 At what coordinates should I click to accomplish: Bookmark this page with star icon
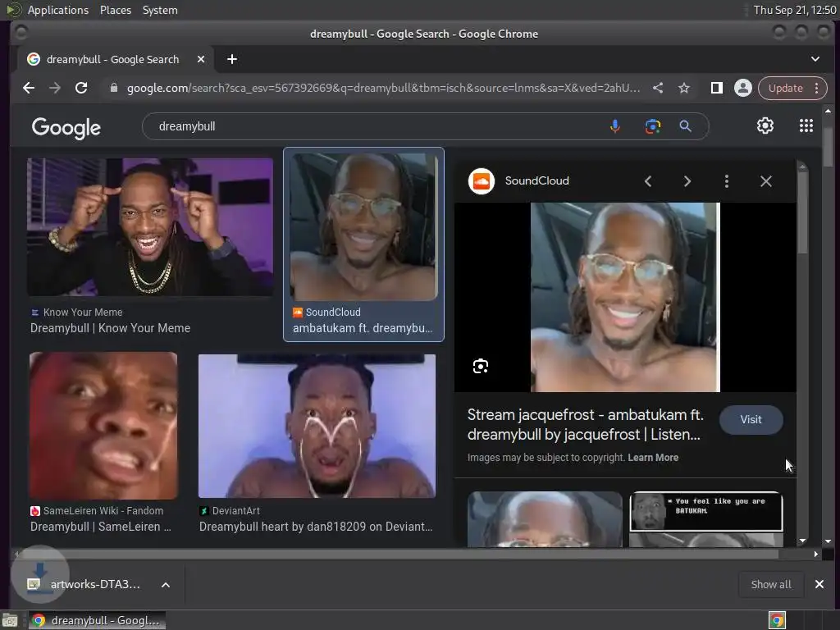click(x=684, y=88)
